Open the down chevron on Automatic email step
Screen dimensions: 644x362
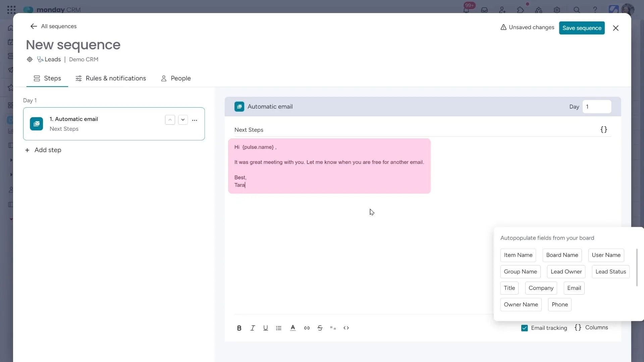coord(183,120)
